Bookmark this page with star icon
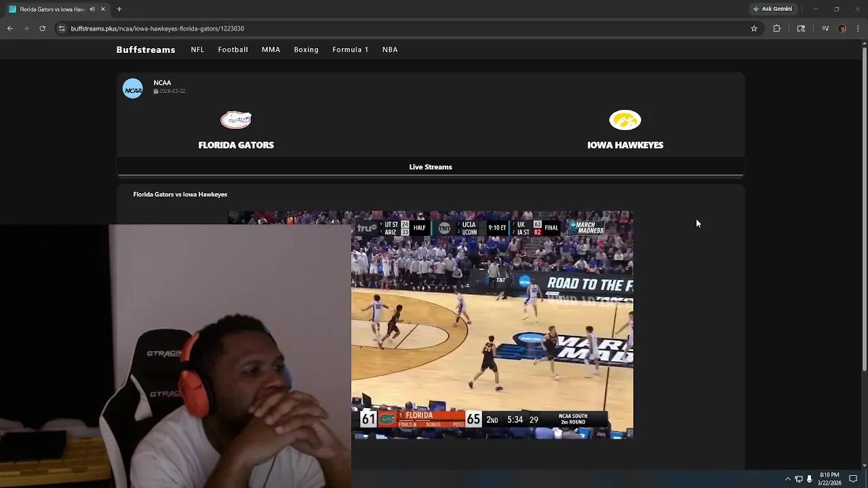This screenshot has height=488, width=868. click(x=754, y=28)
